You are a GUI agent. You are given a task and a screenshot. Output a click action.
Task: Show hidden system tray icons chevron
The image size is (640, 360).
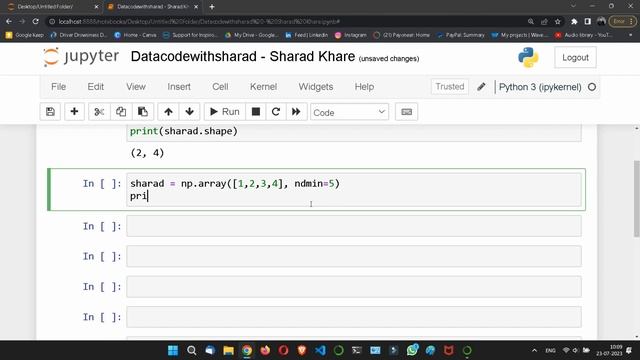(534, 350)
